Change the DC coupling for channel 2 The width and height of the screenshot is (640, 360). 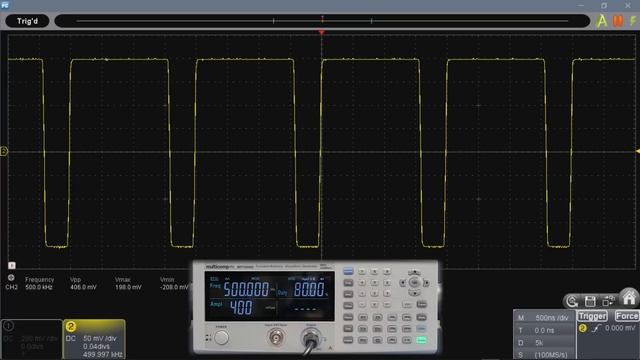click(x=71, y=338)
